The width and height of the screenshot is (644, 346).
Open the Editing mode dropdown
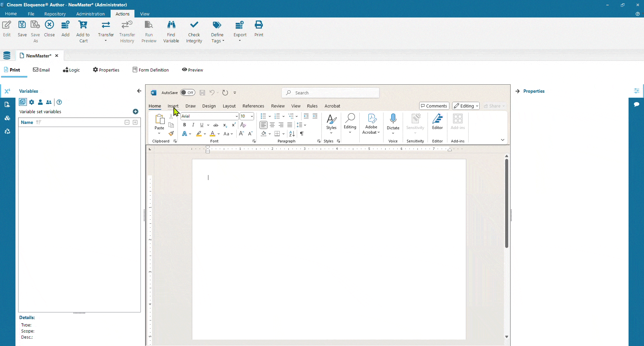tap(466, 106)
